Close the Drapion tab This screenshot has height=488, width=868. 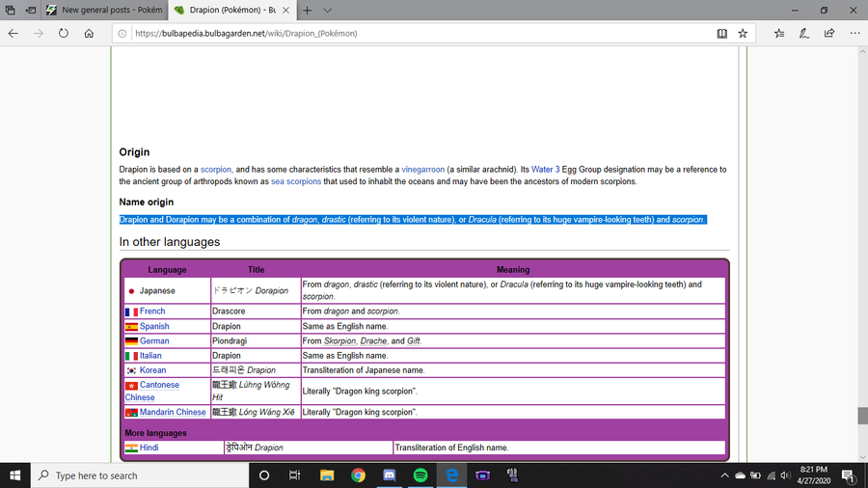point(285,10)
